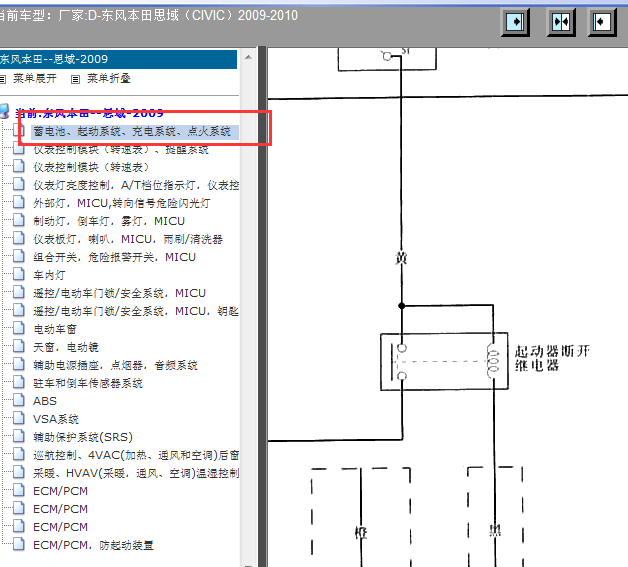Image resolution: width=628 pixels, height=567 pixels.
Task: Select 制动灯，倒车灯，雾灯，MICU item
Action: coord(109,221)
